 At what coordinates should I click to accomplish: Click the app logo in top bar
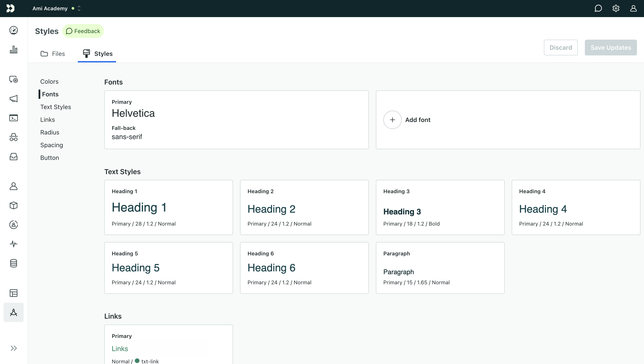pyautogui.click(x=11, y=9)
